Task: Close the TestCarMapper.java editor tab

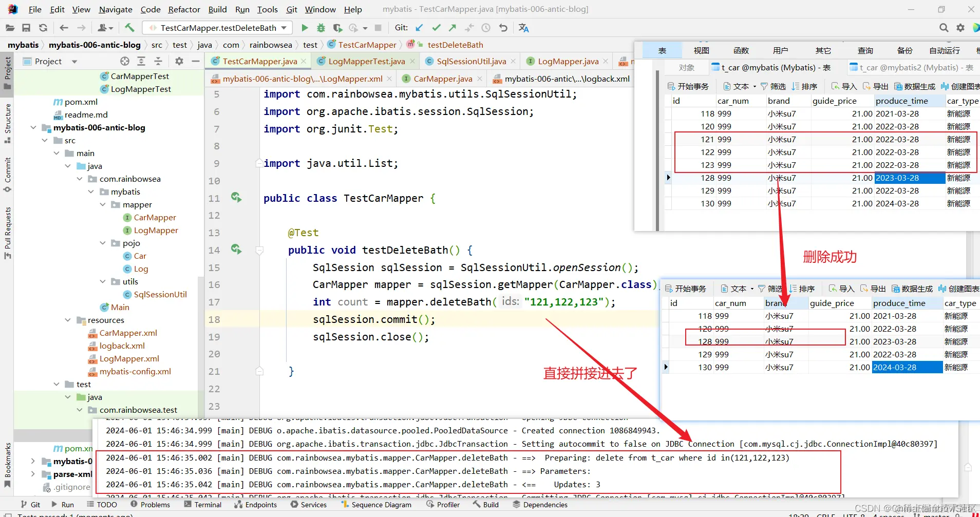Action: (304, 62)
